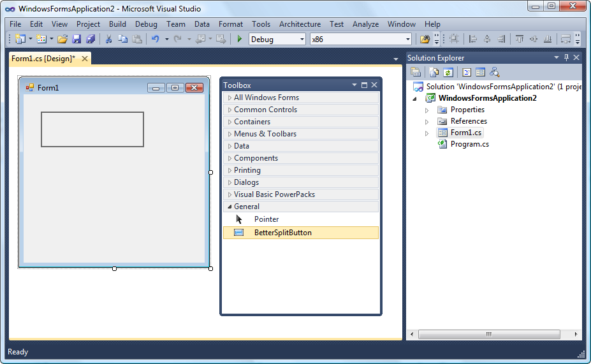The height and width of the screenshot is (364, 591).
Task: Toggle the Solution Explorer auto-hide pin
Action: [566, 58]
